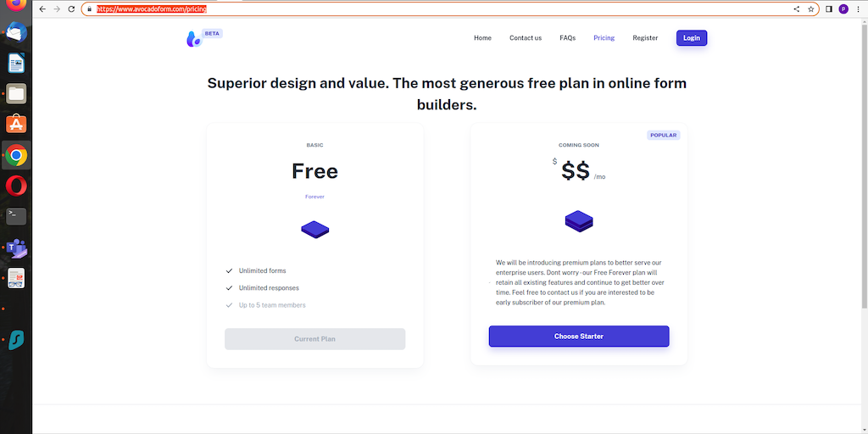Bookmark this page with the star
This screenshot has height=434, width=868.
coord(810,8)
